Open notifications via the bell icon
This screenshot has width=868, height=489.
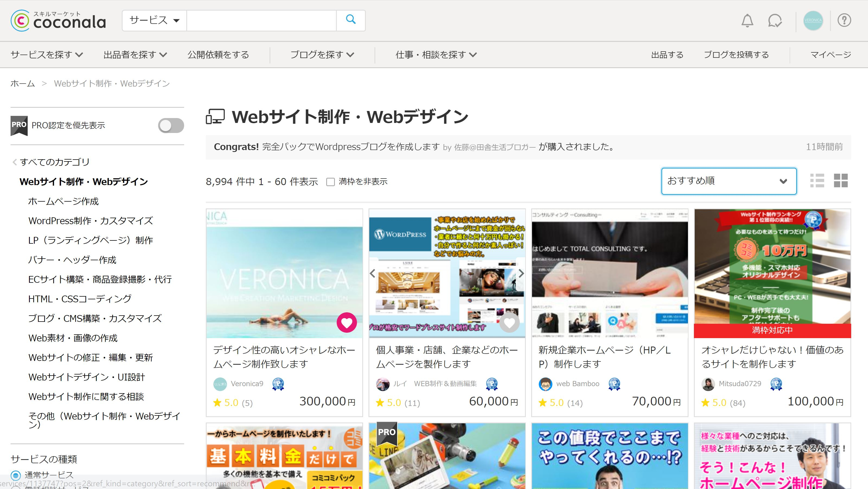747,21
